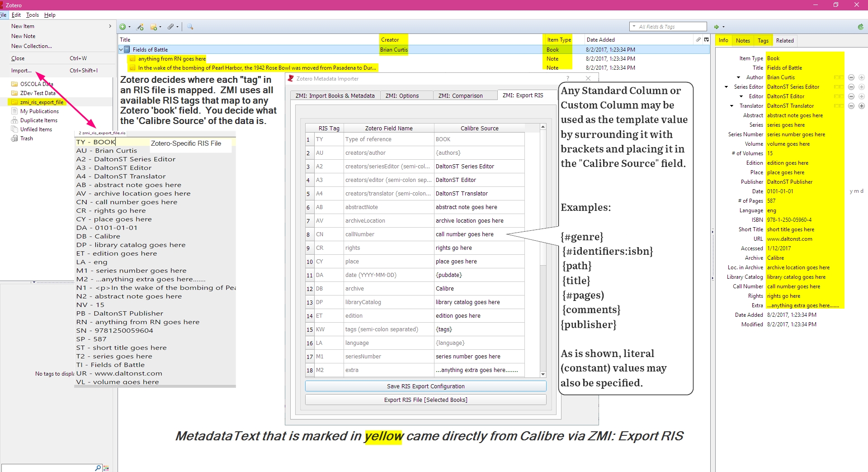Switch to the Notes tab

pos(743,41)
